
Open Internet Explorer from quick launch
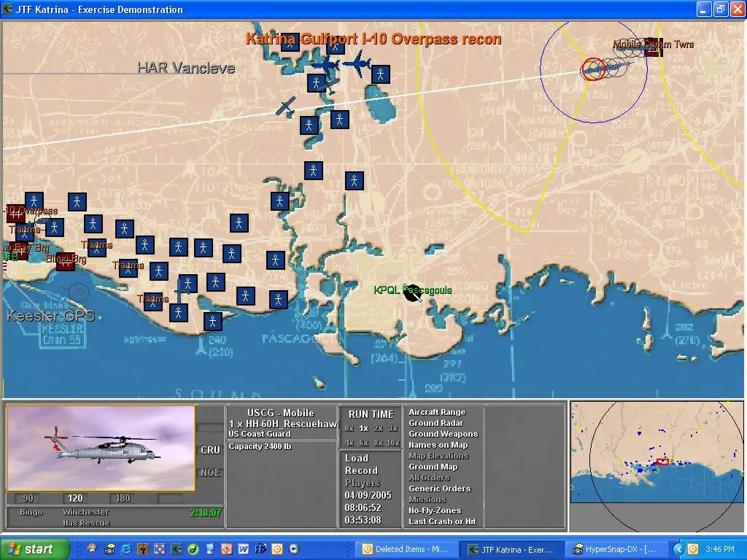pyautogui.click(x=125, y=549)
